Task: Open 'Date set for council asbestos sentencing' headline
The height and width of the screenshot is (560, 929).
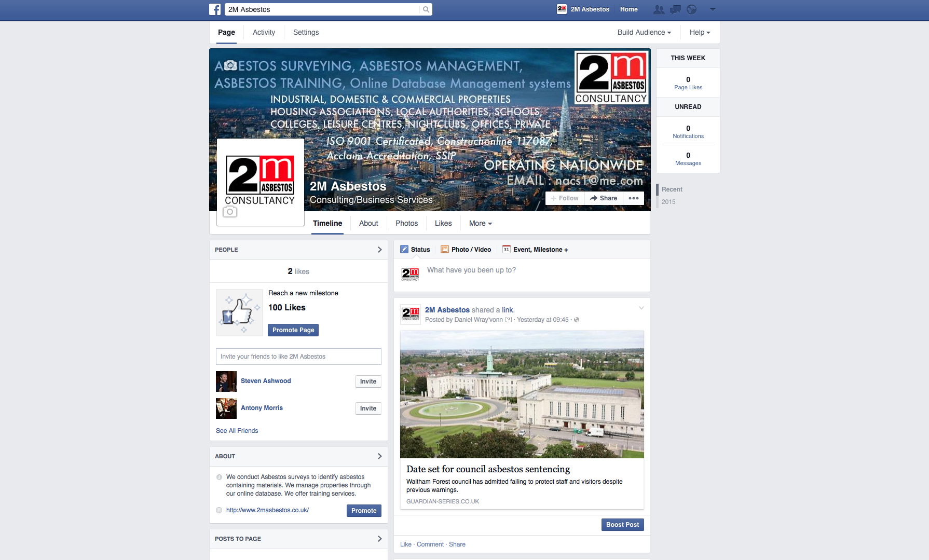Action: (x=488, y=469)
